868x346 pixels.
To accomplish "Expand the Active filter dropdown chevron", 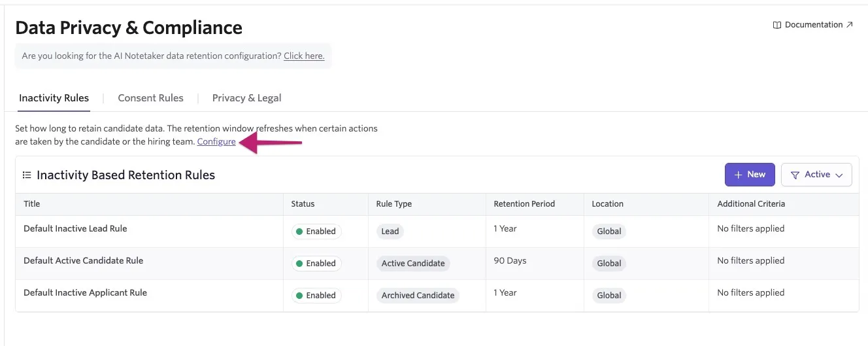I will click(x=839, y=175).
